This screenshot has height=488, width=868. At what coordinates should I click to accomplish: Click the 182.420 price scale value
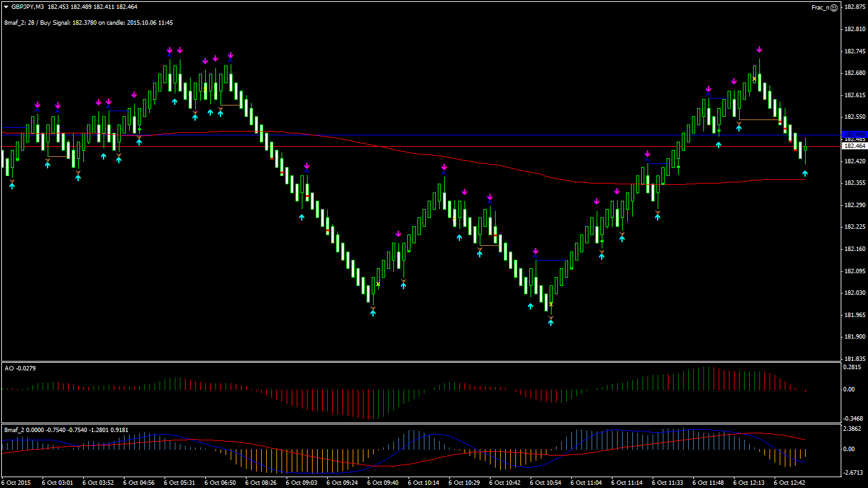point(855,161)
